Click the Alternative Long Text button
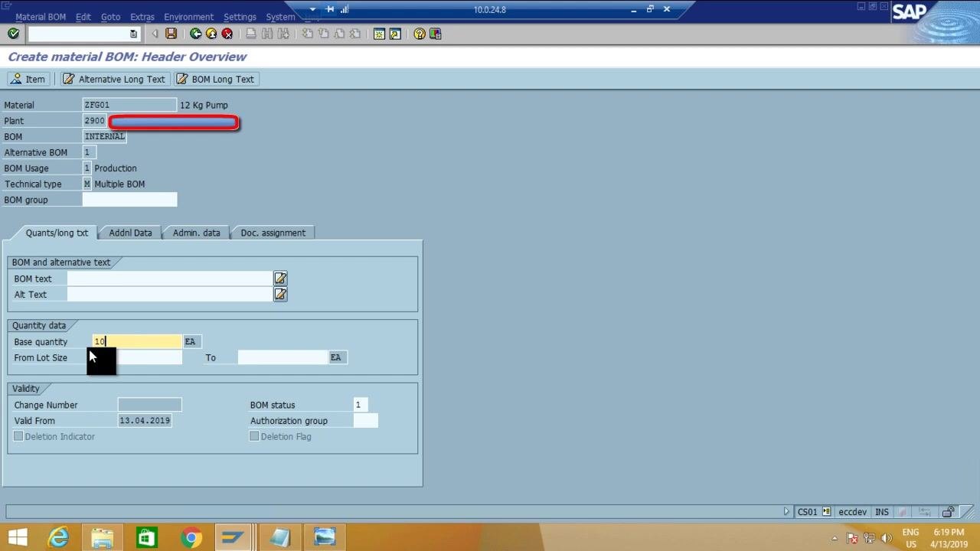 tap(113, 79)
